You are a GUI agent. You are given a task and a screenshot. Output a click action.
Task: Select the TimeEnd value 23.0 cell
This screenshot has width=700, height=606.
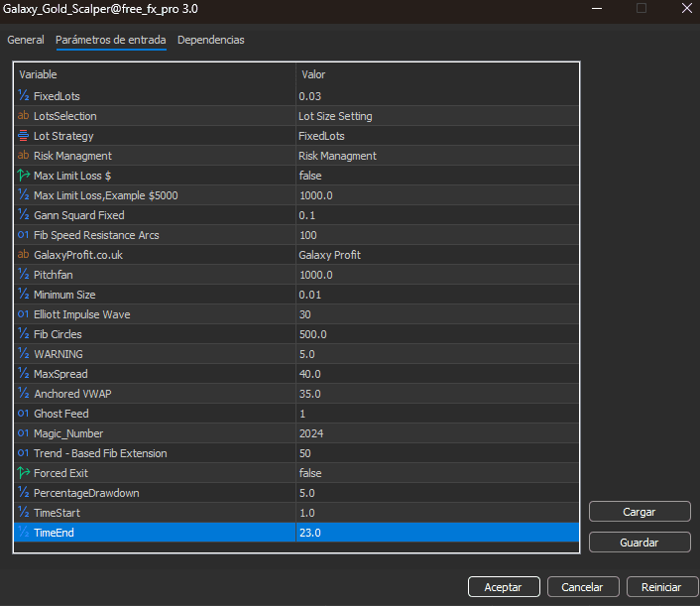(436, 533)
